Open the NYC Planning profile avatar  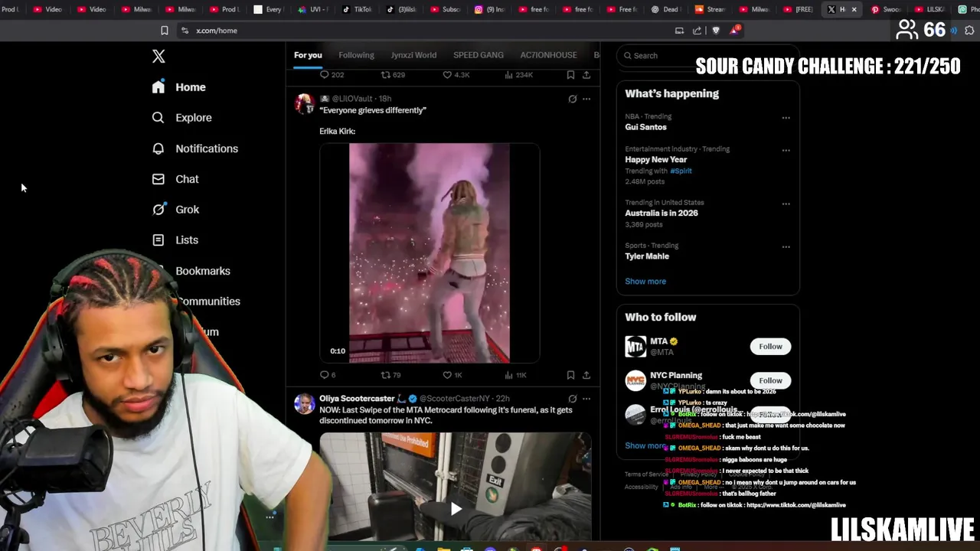click(x=635, y=380)
